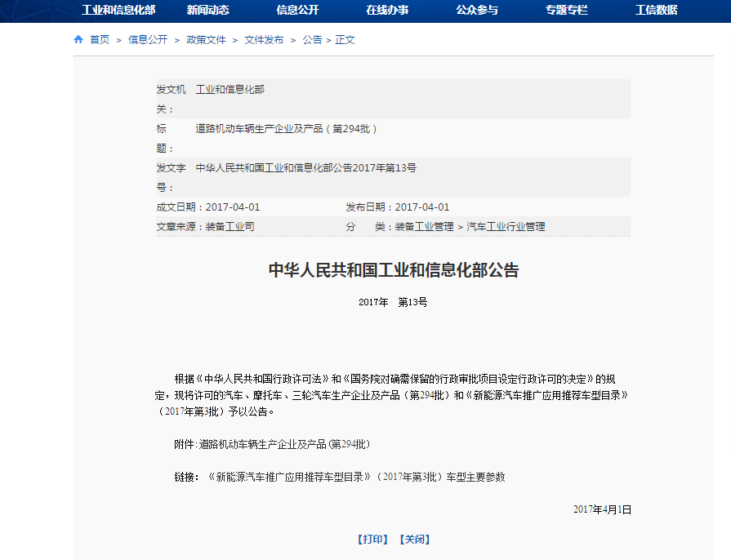Image resolution: width=731 pixels, height=560 pixels.
Task: Navigate to the 专题专栏 section
Action: pyautogui.click(x=567, y=11)
